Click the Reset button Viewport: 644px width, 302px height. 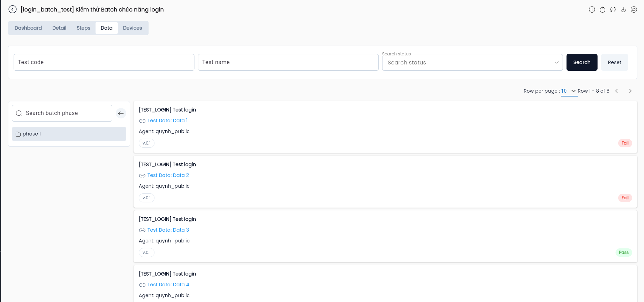click(614, 62)
